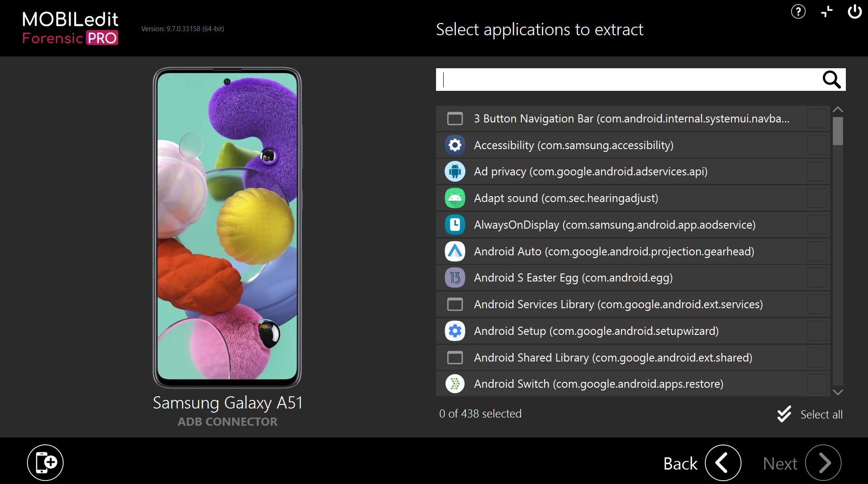Check the box for Ad privacy
868x484 pixels.
(x=817, y=172)
